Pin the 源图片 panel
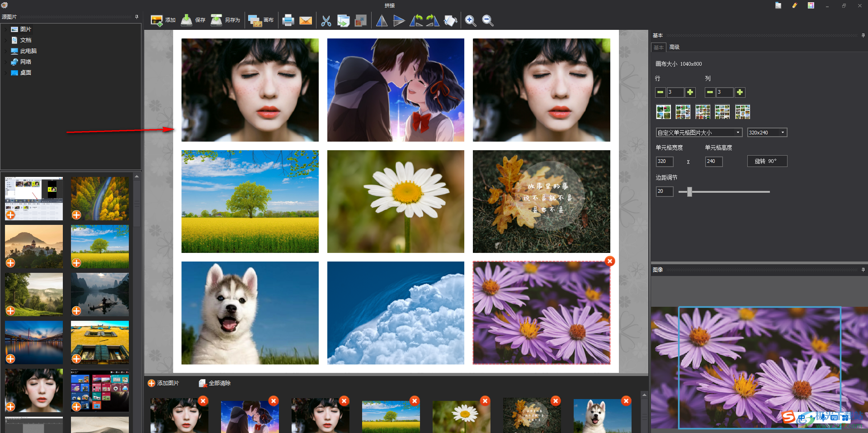Screen dimensions: 868x433 point(137,17)
